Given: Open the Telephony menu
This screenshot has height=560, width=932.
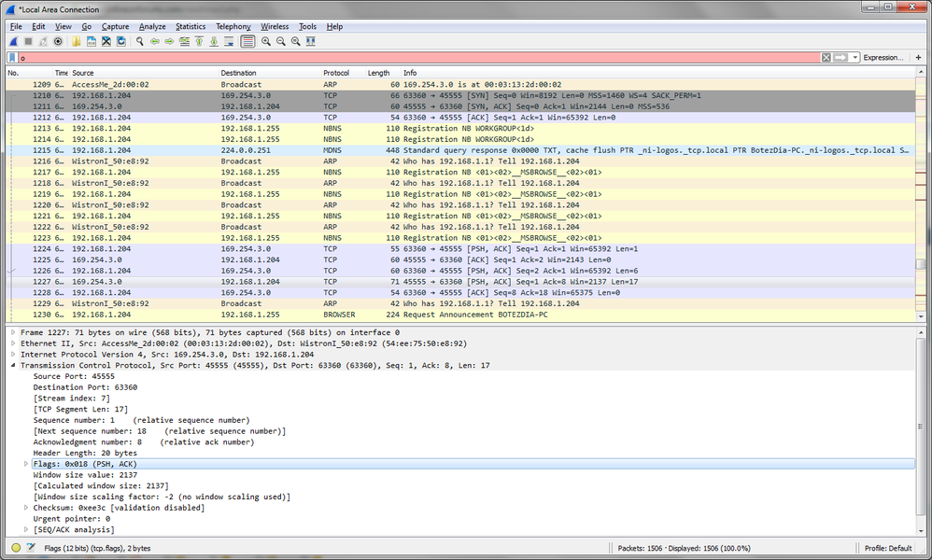Looking at the screenshot, I should pyautogui.click(x=233, y=27).
